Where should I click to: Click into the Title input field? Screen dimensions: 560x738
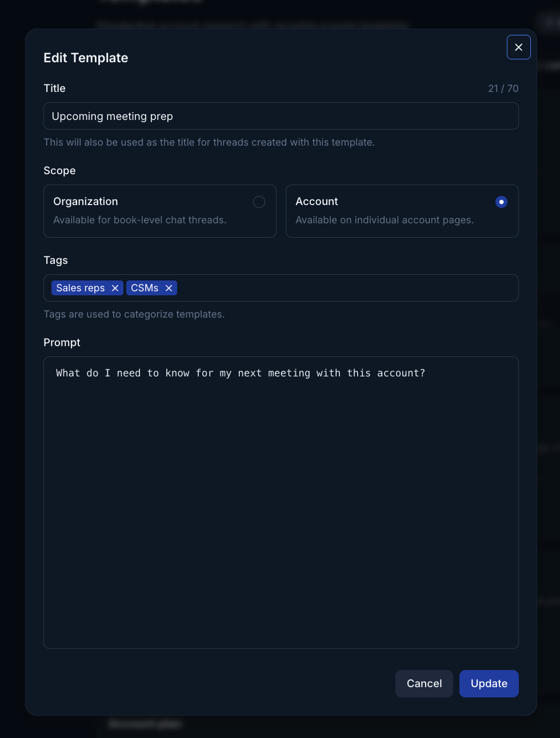tap(281, 116)
